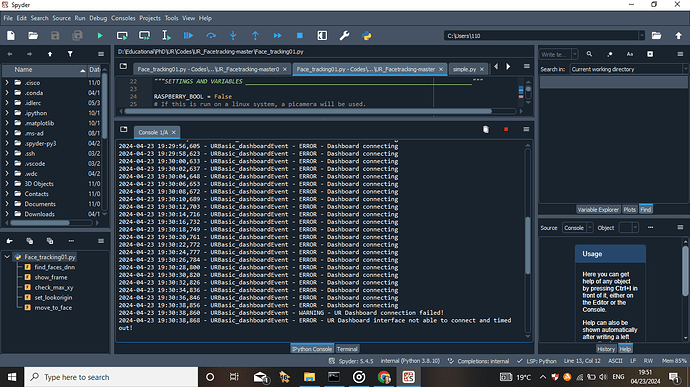Switch to Console 1/A tab

pos(153,132)
